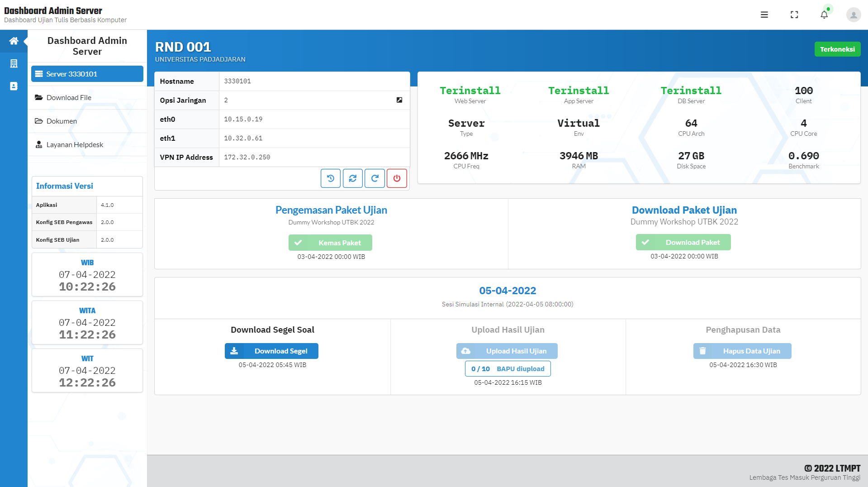Click the Terinstall Web Server status

(x=470, y=95)
